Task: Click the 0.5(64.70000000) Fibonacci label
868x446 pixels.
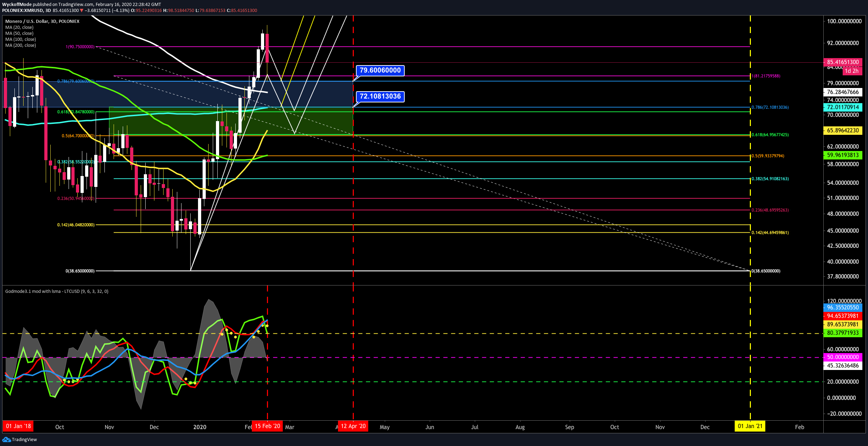Action: pos(78,136)
